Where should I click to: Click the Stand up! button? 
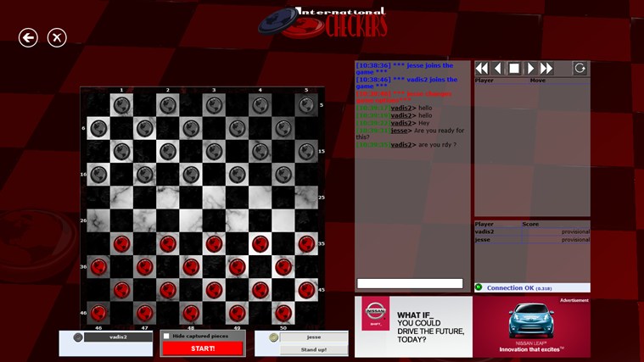[x=314, y=348]
